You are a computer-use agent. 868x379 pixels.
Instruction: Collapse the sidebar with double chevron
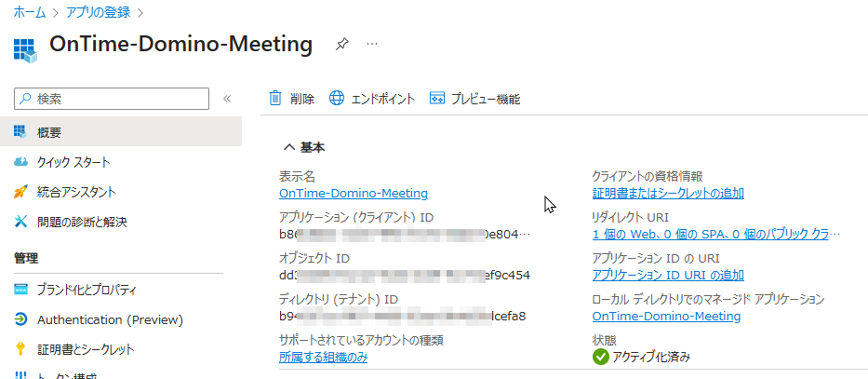pyautogui.click(x=227, y=100)
